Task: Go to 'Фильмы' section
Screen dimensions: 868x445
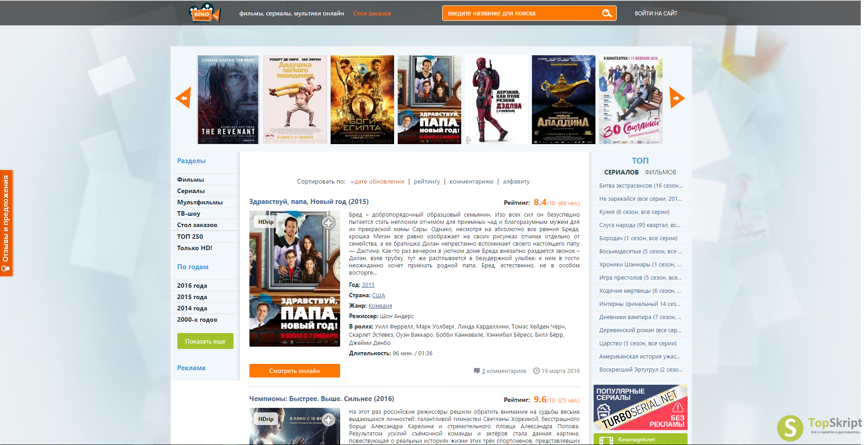Action: [190, 179]
